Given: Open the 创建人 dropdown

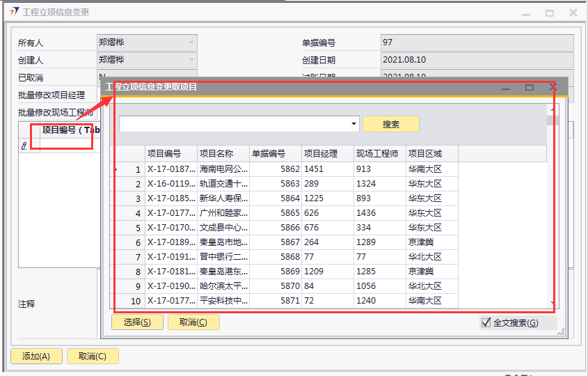Looking at the screenshot, I should [191, 60].
